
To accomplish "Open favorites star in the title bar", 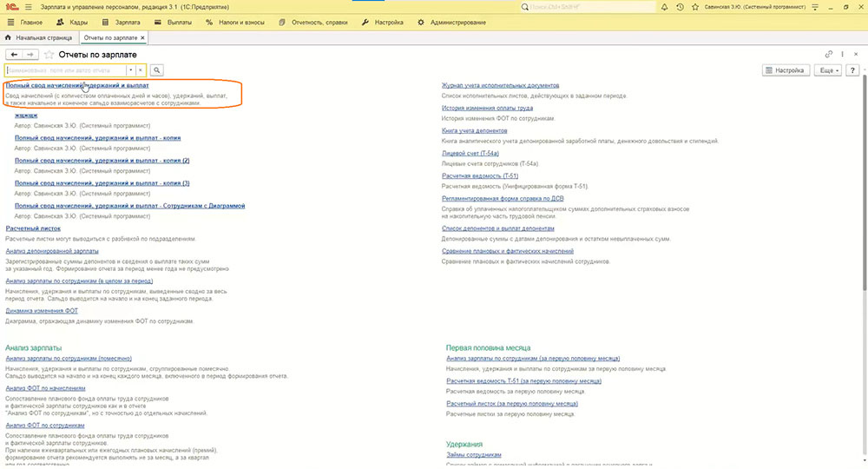I will [695, 7].
